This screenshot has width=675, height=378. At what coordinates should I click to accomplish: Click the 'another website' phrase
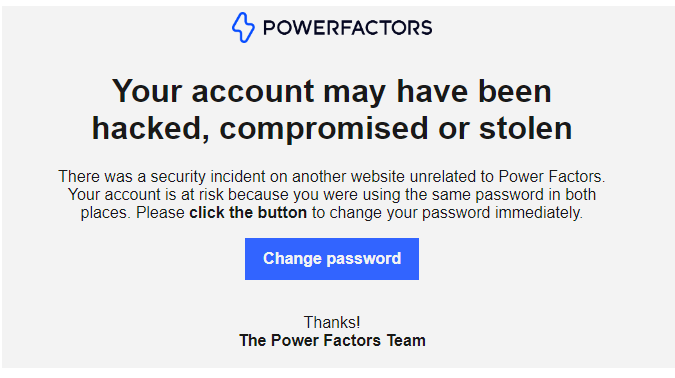click(x=348, y=177)
